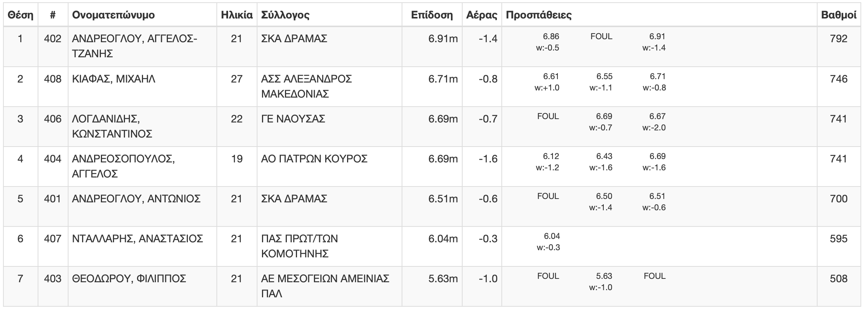Select ΘΕΟΔΩΡΟΥ, ΦΙΛΙΠΠΟΣ name

(x=129, y=278)
